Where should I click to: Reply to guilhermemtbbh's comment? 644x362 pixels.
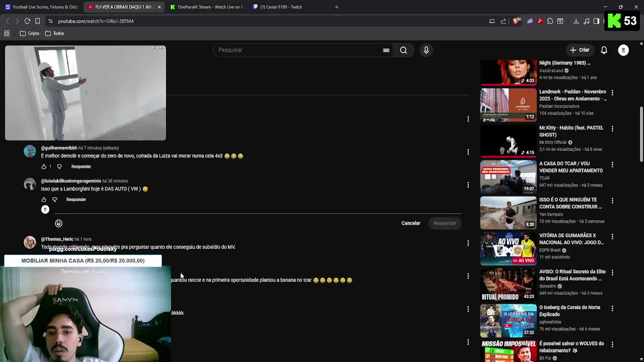click(81, 166)
